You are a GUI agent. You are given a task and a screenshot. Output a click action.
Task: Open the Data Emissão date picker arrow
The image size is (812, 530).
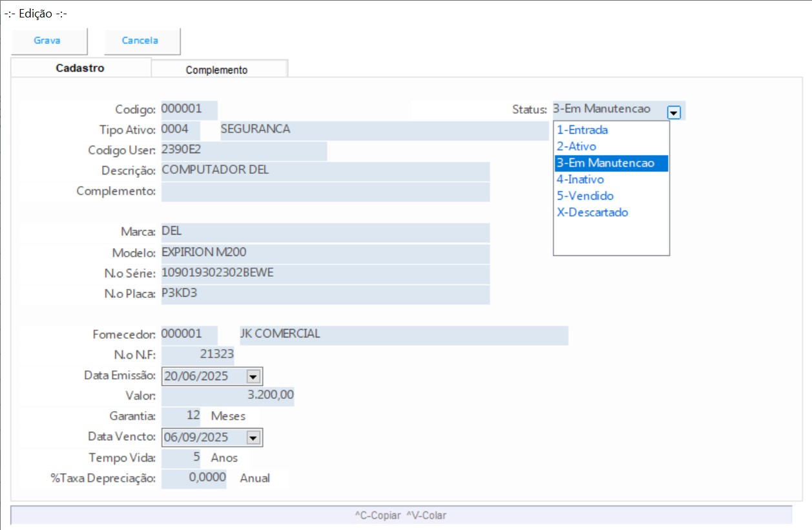(253, 376)
